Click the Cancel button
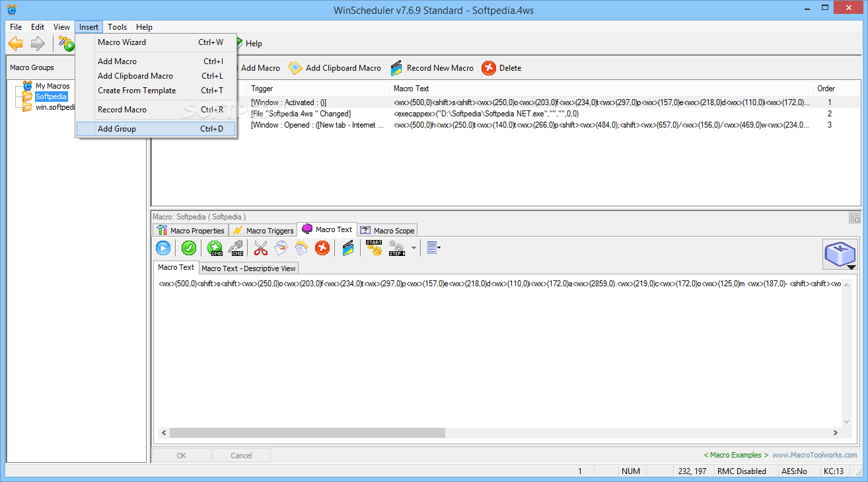The width and height of the screenshot is (868, 482). 241,455
